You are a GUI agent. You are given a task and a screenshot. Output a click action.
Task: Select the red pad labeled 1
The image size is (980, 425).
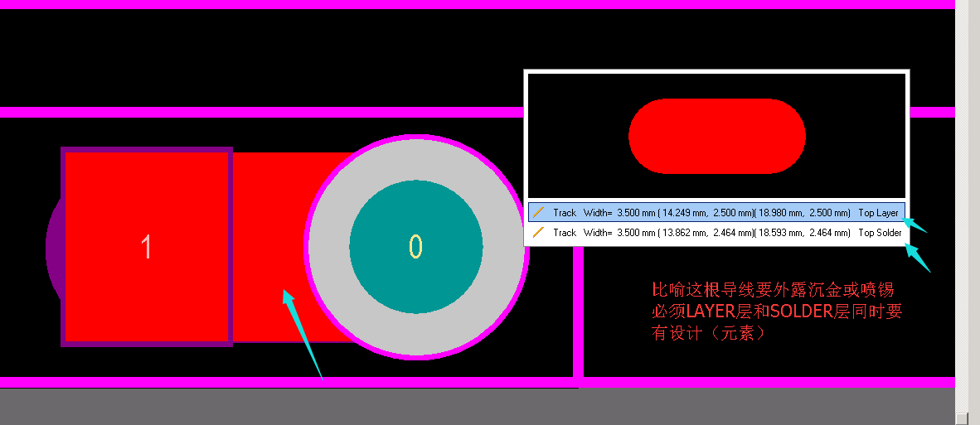click(147, 247)
